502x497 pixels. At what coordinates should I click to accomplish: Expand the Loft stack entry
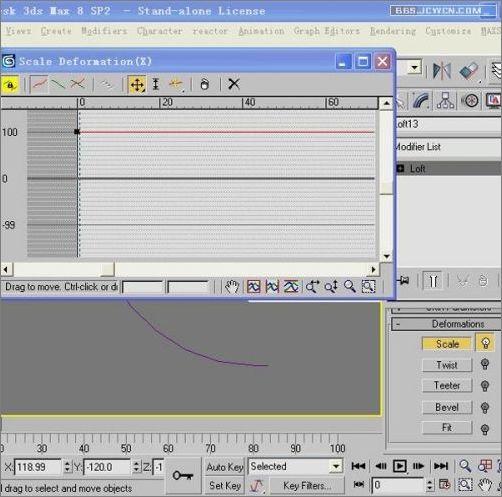pyautogui.click(x=400, y=168)
